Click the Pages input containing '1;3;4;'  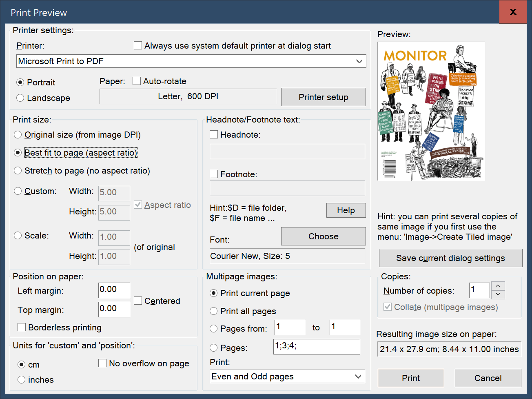pyautogui.click(x=316, y=346)
